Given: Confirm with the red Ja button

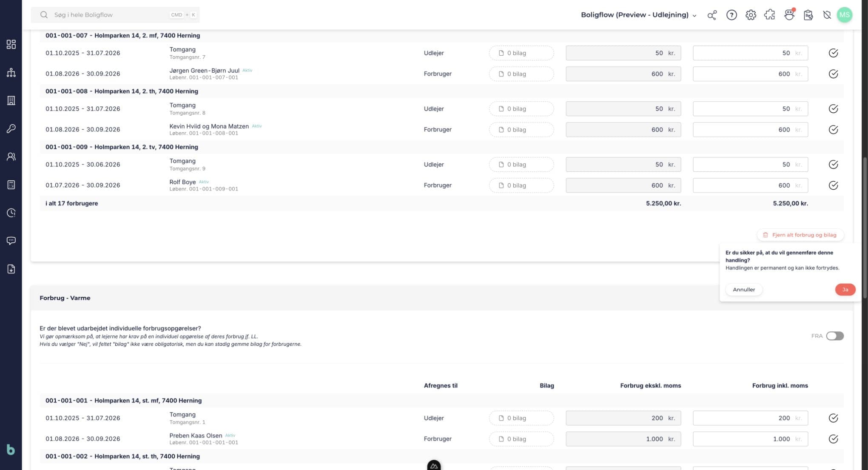Looking at the screenshot, I should [x=845, y=290].
